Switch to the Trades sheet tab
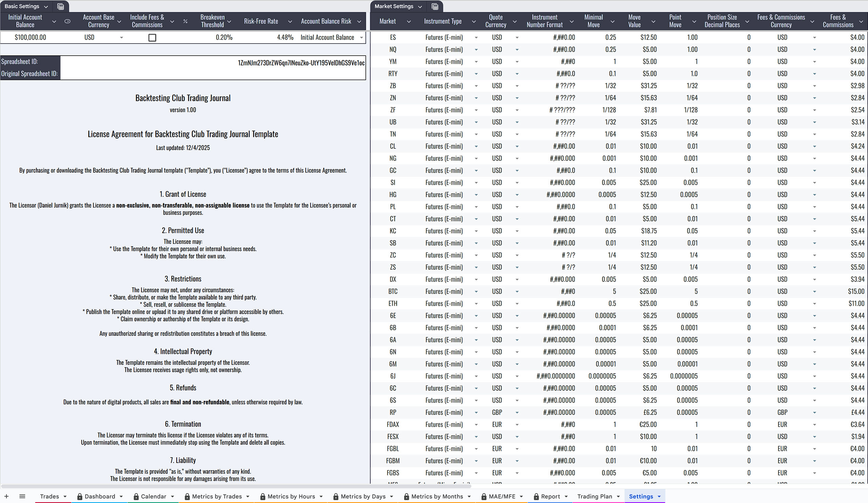Screen dimensions: 868x503 click(49, 497)
